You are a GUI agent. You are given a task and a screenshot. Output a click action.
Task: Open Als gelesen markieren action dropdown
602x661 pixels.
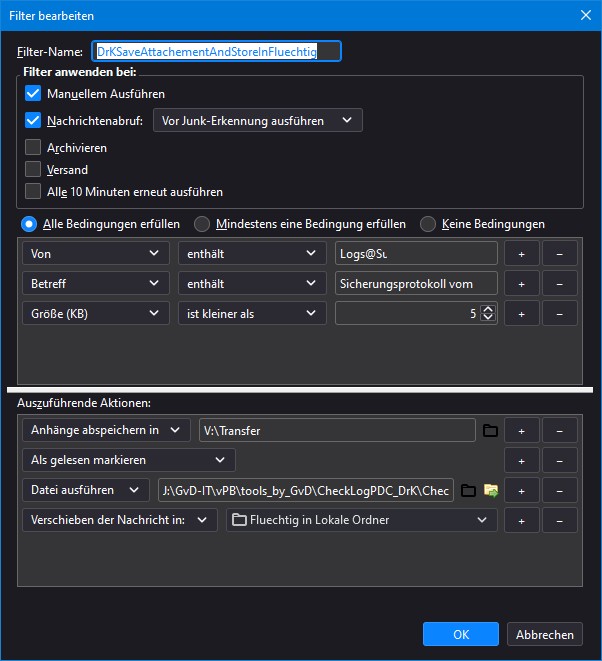129,460
